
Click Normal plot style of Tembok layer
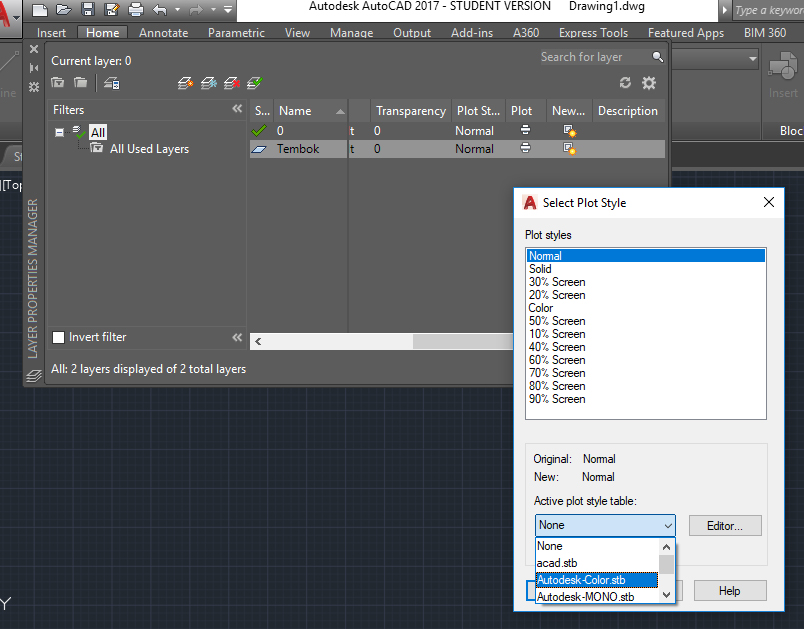[x=474, y=149]
